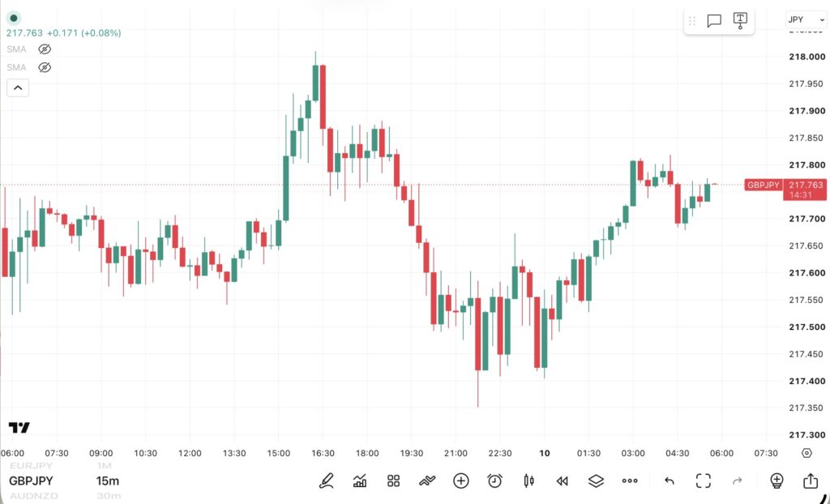Share the chart with the export icon
Viewport: 830px width, 504px height.
pos(811,481)
